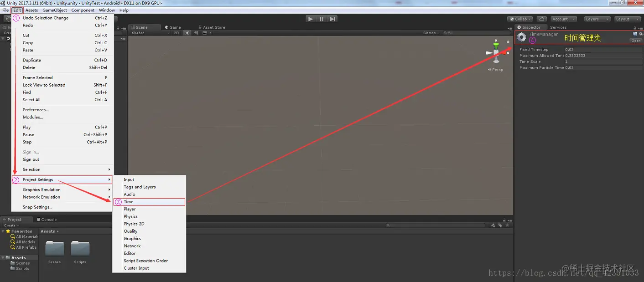Click the Fixed Timestep value field
This screenshot has width=644, height=282.
[x=603, y=50]
